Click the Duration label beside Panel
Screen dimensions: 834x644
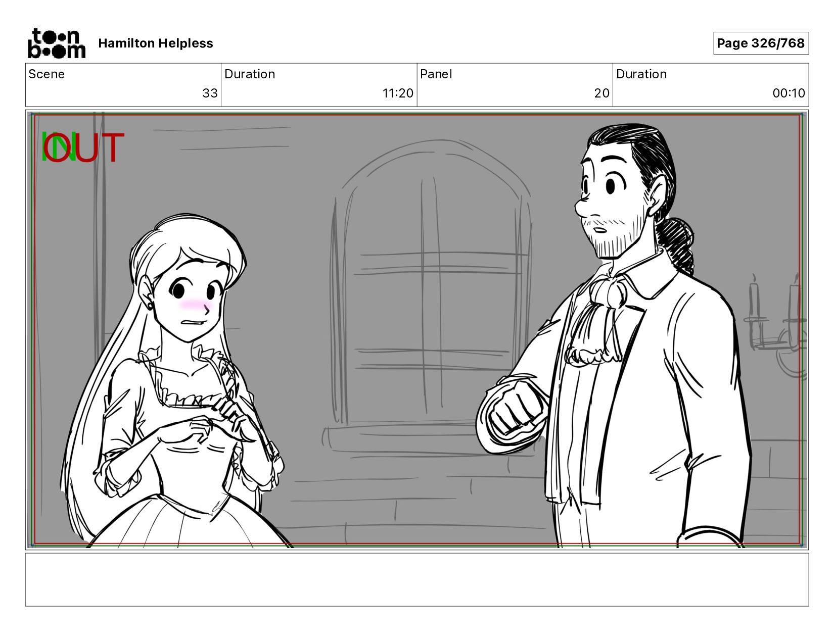641,74
